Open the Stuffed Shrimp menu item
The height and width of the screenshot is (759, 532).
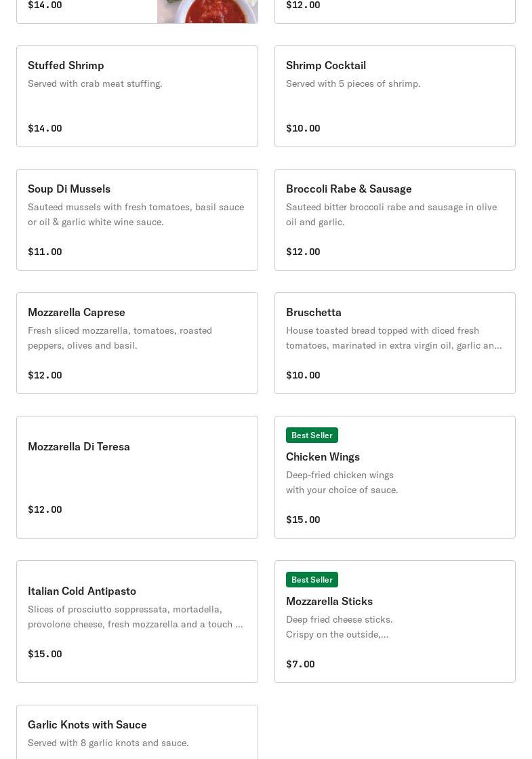click(x=137, y=96)
